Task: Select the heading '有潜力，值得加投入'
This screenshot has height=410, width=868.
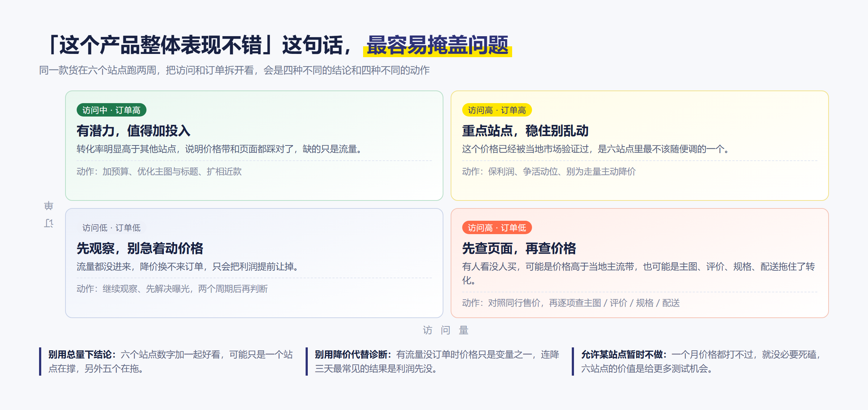Action: (133, 131)
